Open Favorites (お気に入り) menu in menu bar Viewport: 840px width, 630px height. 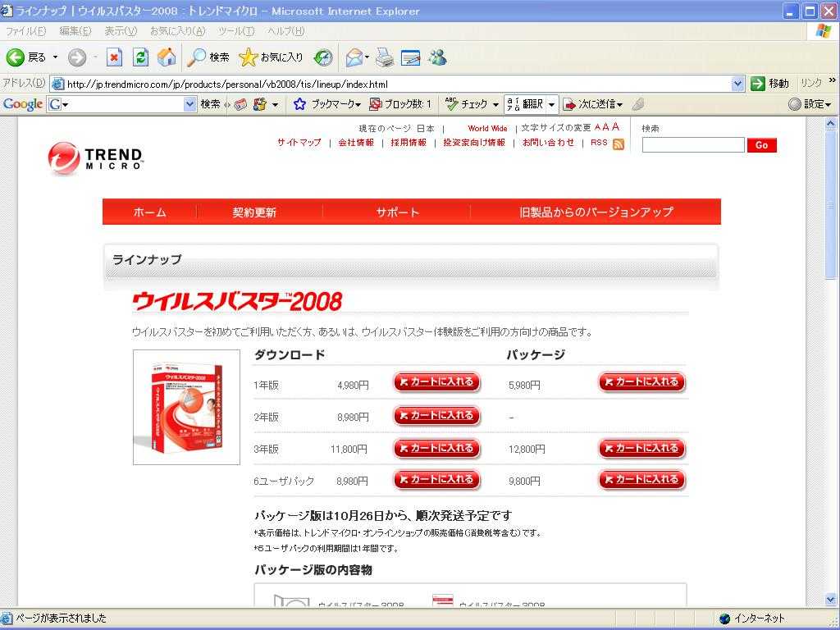tap(177, 31)
